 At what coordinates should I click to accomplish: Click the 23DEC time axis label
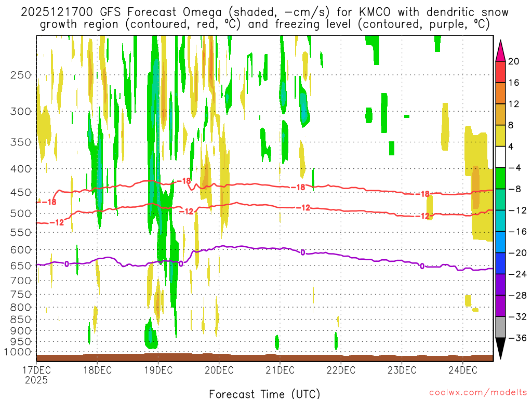click(402, 370)
